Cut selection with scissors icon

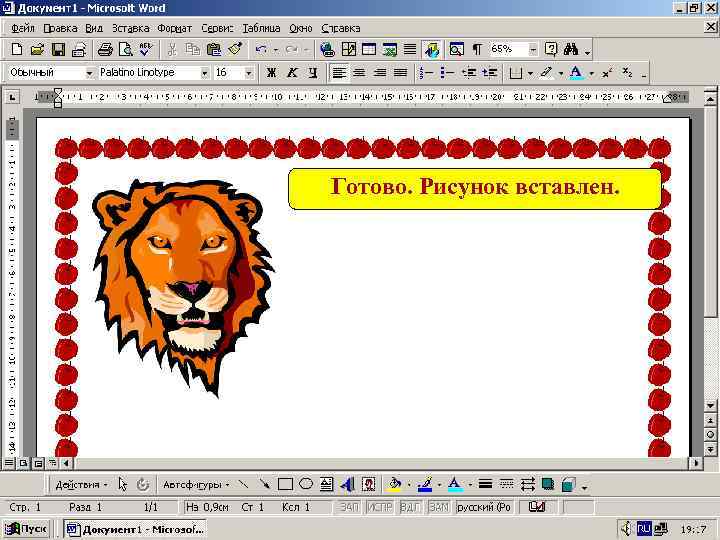pyautogui.click(x=172, y=49)
